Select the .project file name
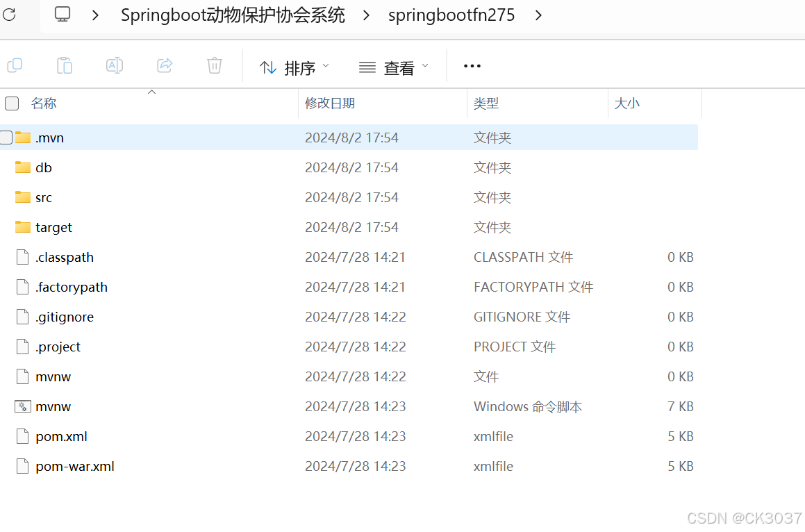The height and width of the screenshot is (532, 805). pos(58,347)
